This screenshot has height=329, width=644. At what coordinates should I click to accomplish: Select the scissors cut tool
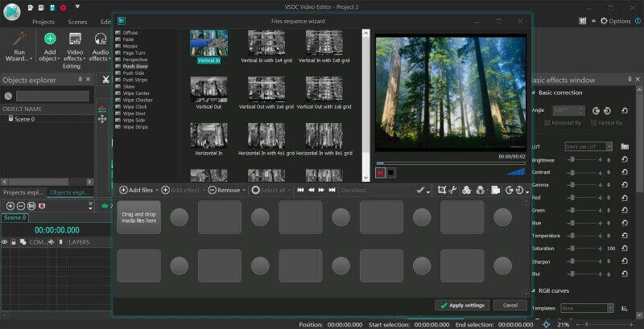105,80
